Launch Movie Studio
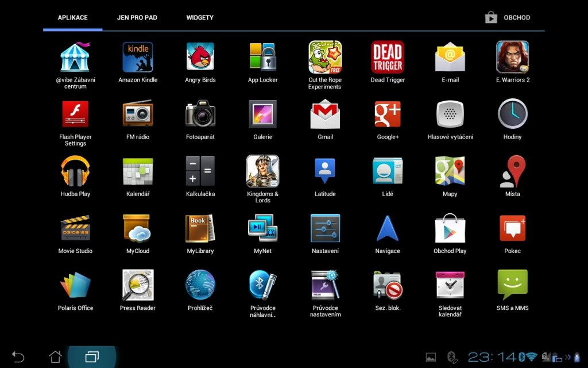 [x=75, y=228]
